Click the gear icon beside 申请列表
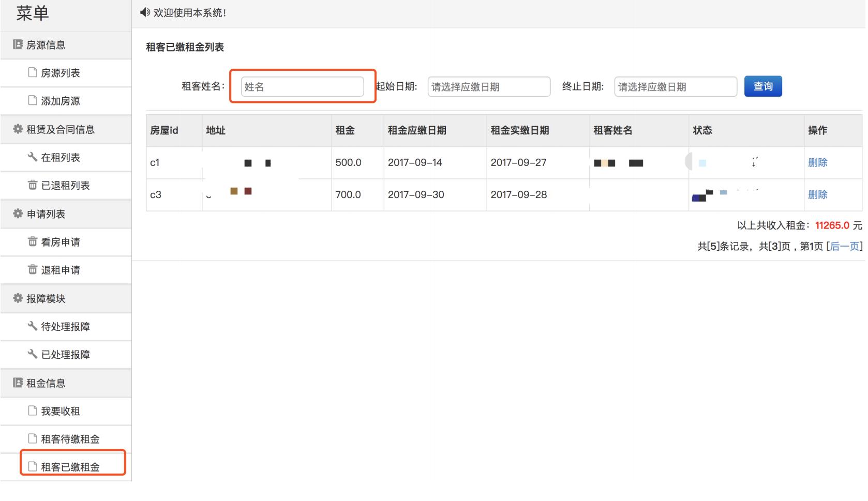This screenshot has width=868, height=501. point(18,214)
